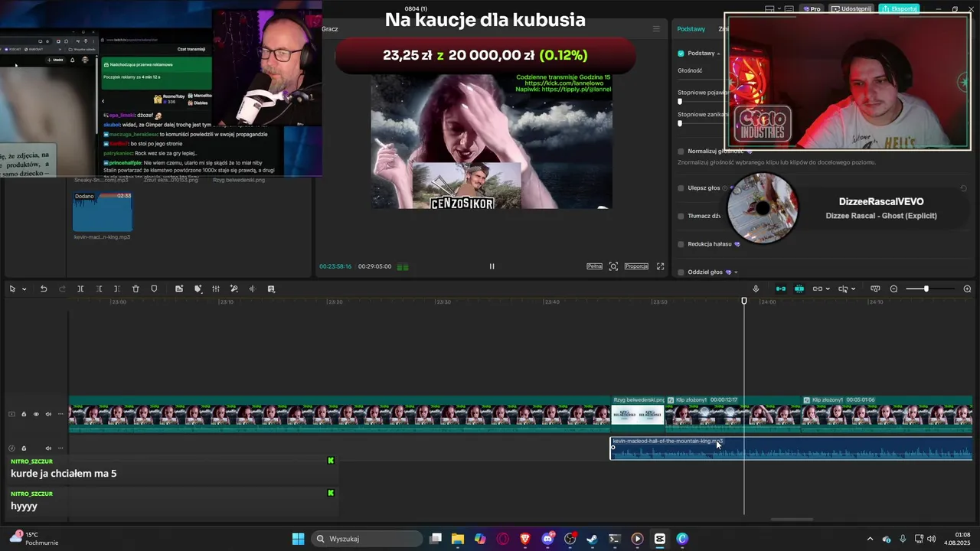Click the Pełna quality button

[594, 266]
